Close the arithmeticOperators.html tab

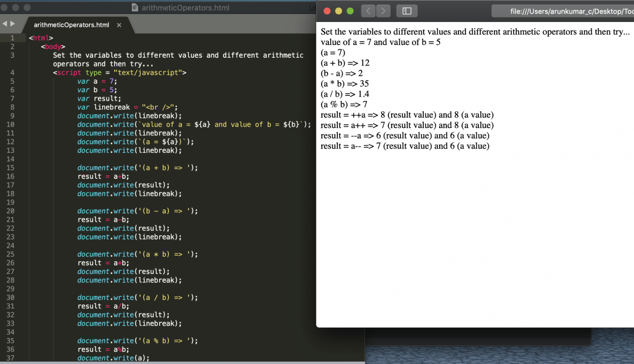(119, 25)
